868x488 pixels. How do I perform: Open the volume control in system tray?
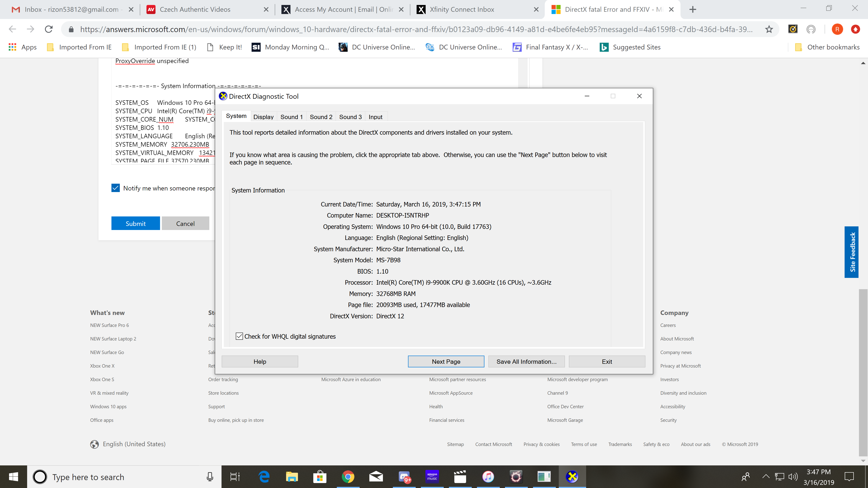(793, 476)
